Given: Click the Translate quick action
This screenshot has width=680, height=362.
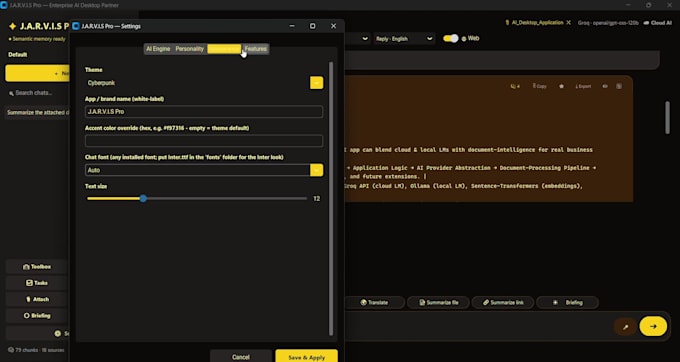Looking at the screenshot, I should [375, 303].
